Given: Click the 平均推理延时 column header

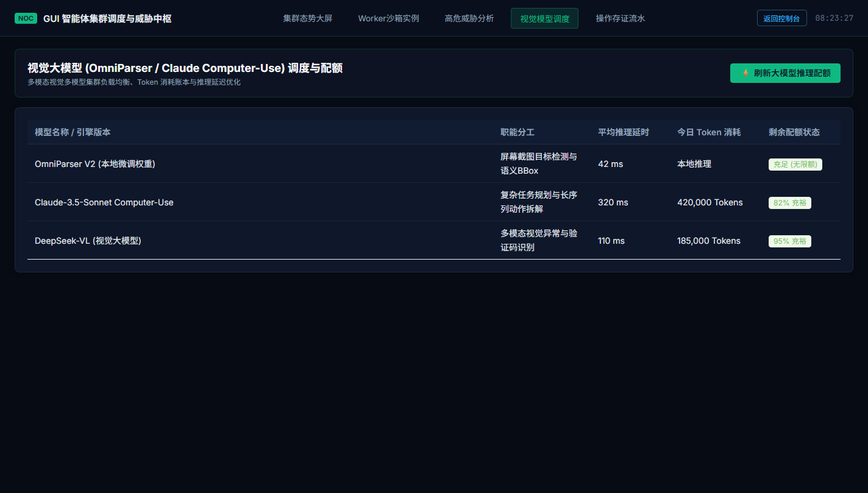Looking at the screenshot, I should 624,132.
